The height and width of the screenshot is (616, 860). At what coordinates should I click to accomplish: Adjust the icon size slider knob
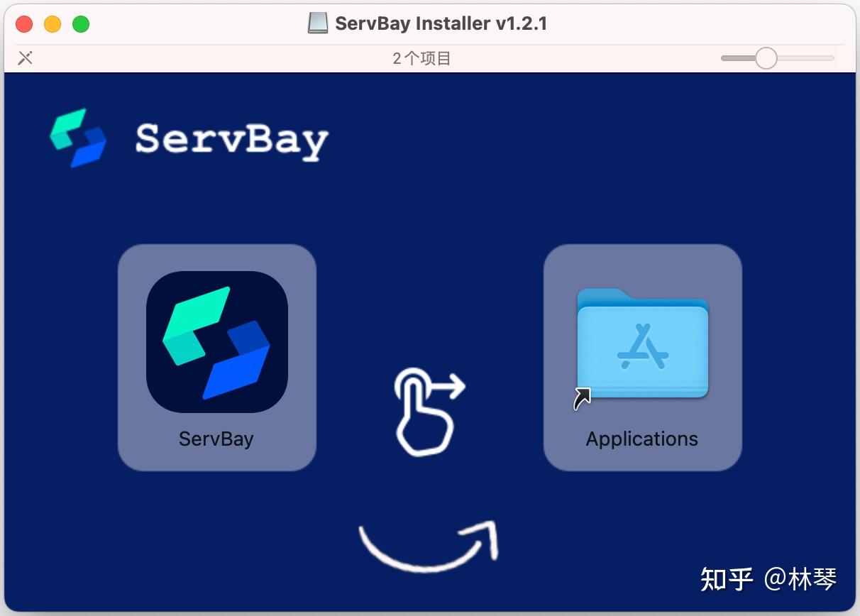click(x=766, y=58)
